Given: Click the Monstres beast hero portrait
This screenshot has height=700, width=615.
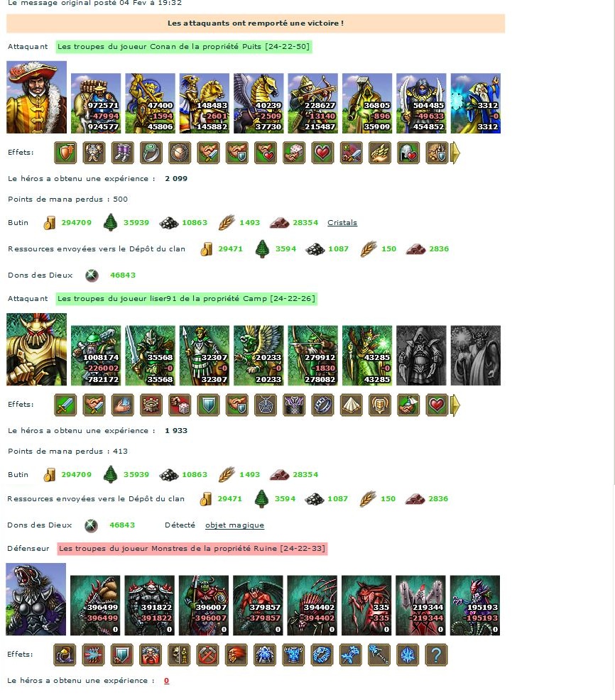Looking at the screenshot, I should pyautogui.click(x=36, y=599).
